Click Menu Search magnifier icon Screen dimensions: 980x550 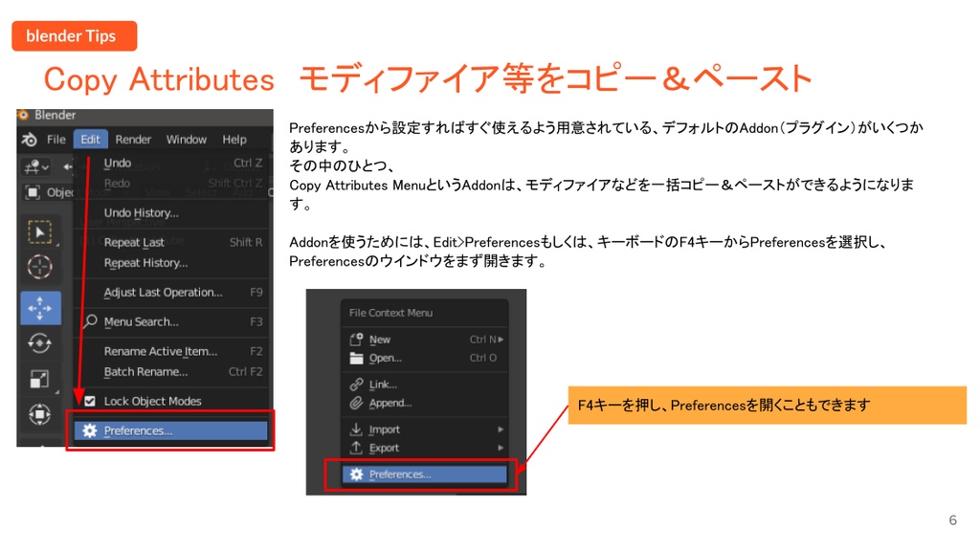[91, 321]
